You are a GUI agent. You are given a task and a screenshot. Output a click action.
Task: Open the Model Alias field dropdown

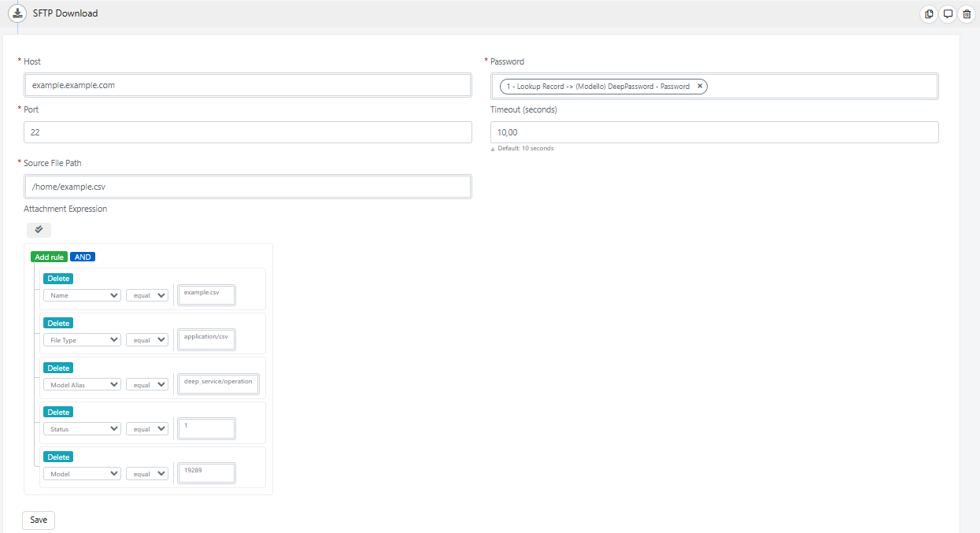[x=82, y=384]
